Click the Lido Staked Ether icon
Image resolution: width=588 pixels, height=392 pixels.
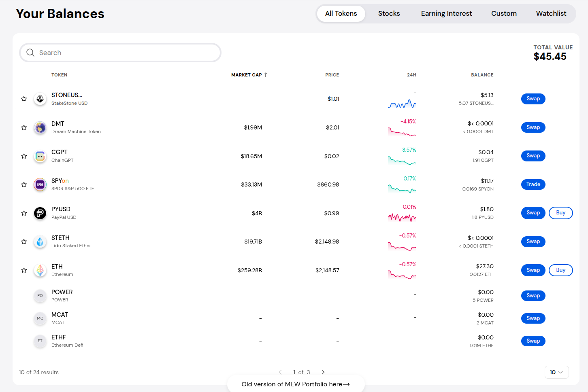40,242
